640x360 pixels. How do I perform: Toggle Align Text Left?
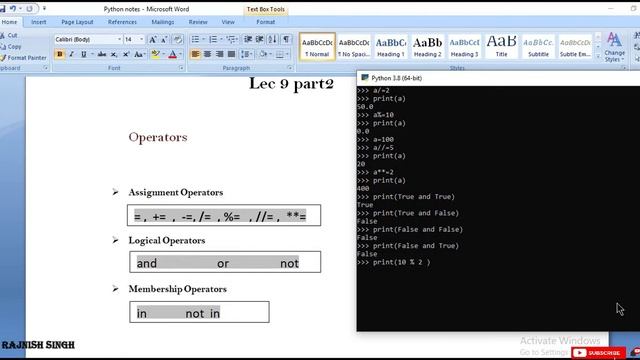tap(196, 54)
